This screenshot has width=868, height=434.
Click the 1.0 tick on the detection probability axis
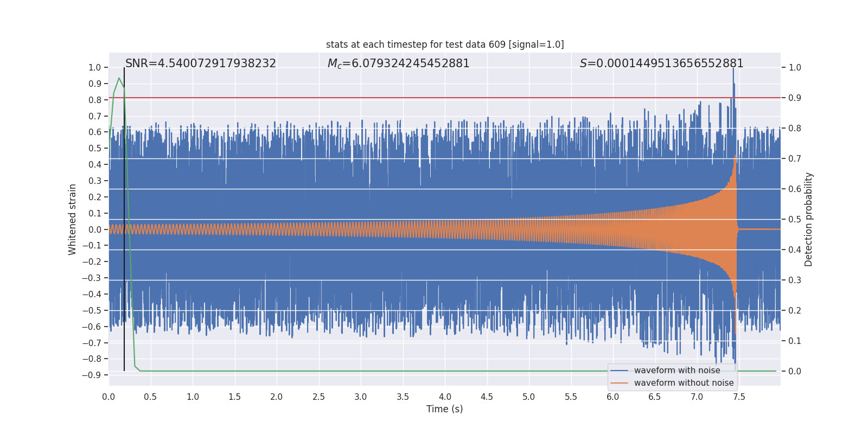[795, 68]
